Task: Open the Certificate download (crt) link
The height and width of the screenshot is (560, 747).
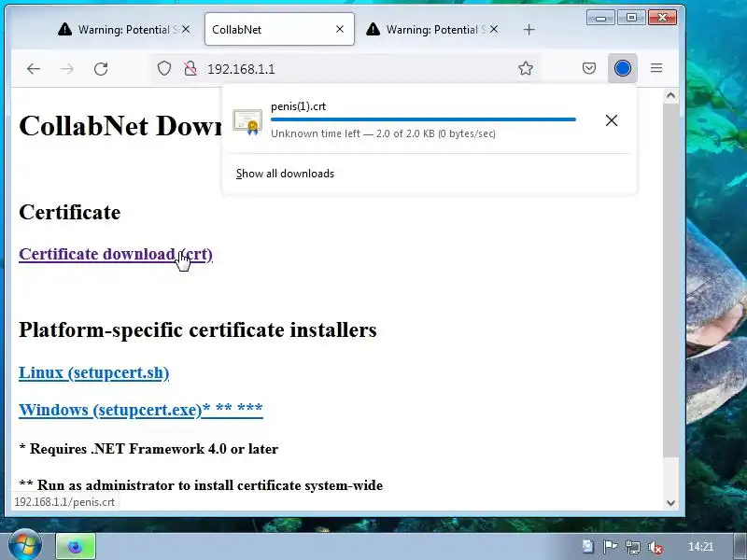Action: (116, 254)
